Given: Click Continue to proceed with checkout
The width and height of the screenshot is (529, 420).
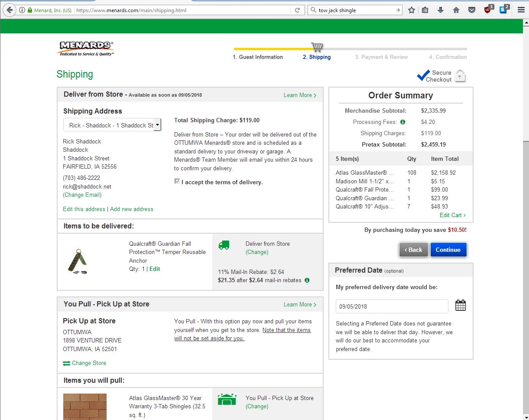Looking at the screenshot, I should click(x=448, y=250).
